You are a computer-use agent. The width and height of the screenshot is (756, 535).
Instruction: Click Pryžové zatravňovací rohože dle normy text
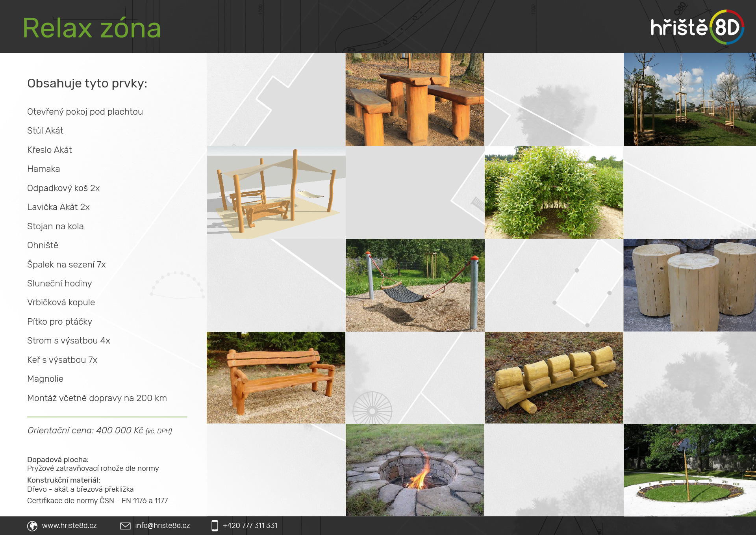point(93,468)
